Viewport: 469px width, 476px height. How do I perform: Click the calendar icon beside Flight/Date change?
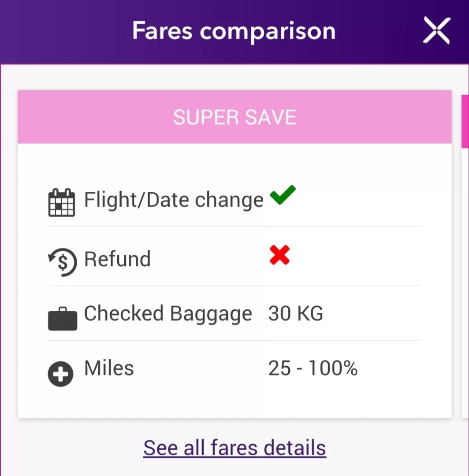tap(61, 202)
